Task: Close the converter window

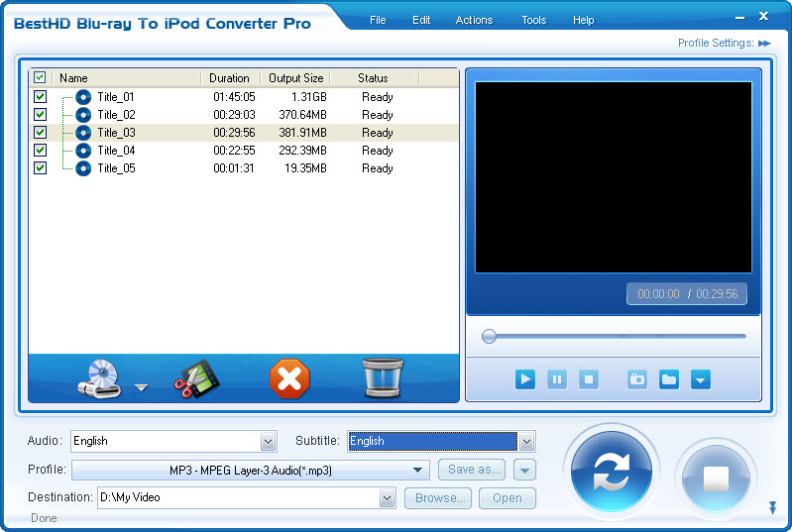Action: point(763,16)
